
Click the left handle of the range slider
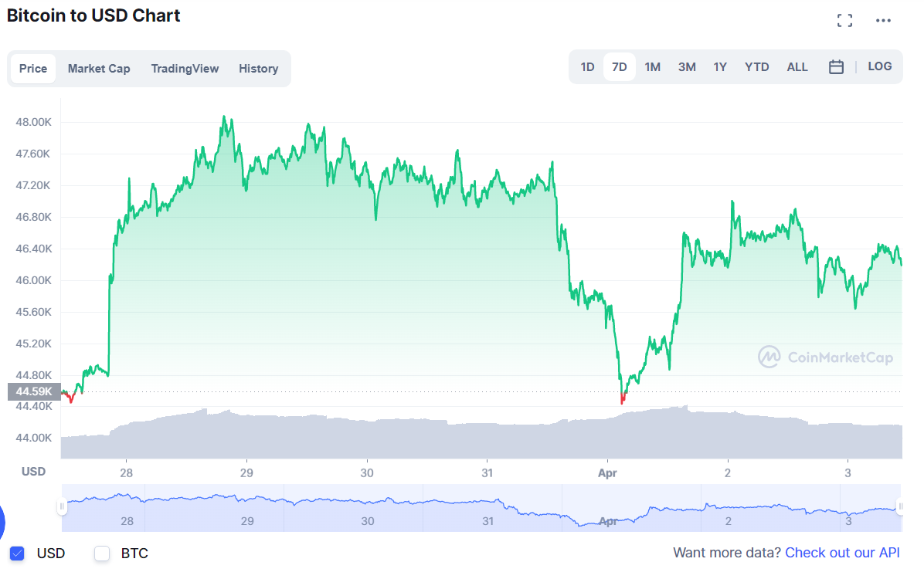coord(63,507)
